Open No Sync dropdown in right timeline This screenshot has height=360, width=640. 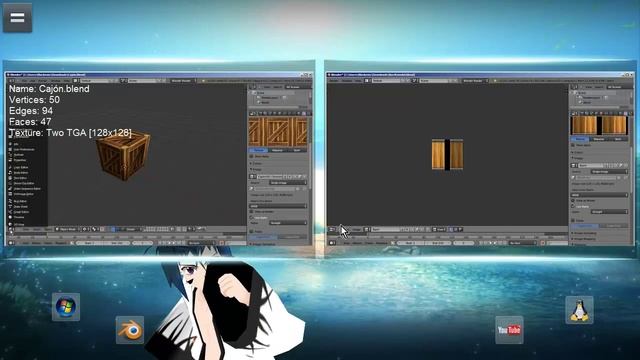click(522, 243)
